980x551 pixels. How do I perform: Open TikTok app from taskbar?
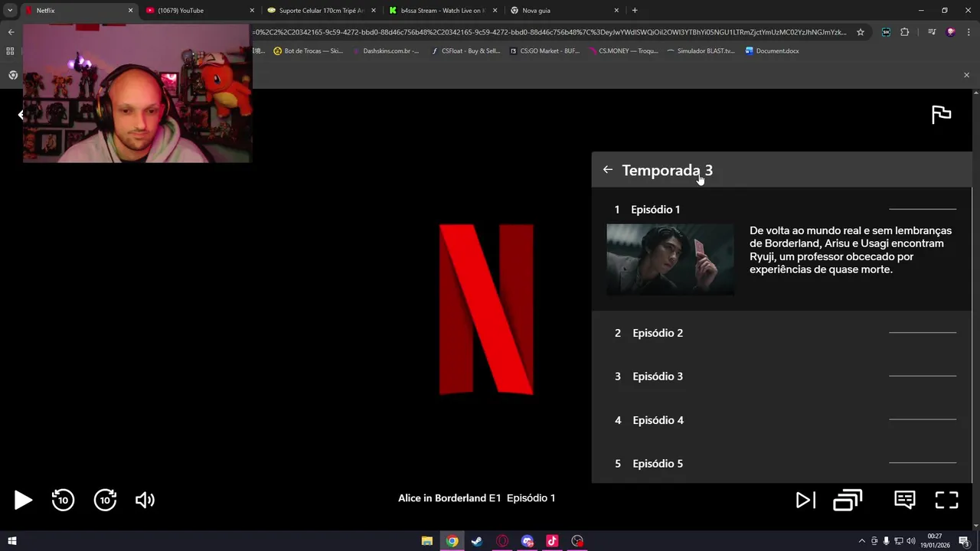coord(552,541)
